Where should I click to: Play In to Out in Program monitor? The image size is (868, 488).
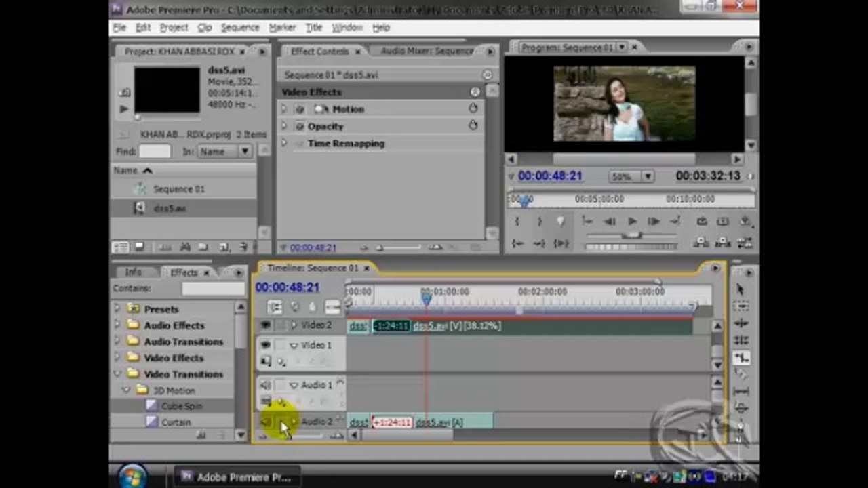561,243
